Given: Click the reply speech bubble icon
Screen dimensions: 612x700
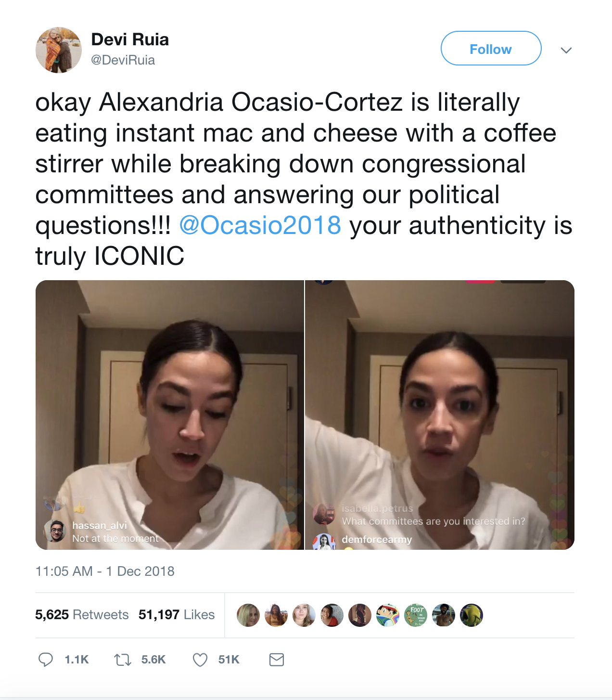Looking at the screenshot, I should (46, 660).
